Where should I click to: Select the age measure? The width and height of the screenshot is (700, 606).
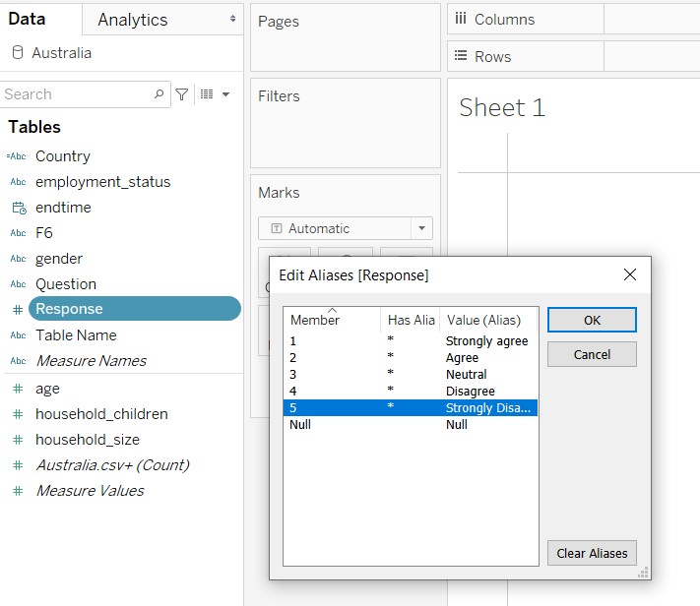(48, 389)
